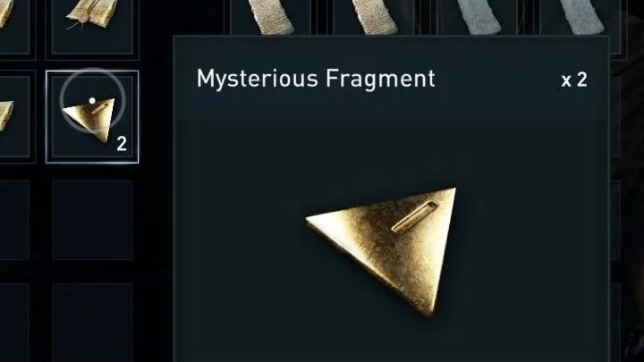Click the white dot of the circular cursor

(x=92, y=100)
